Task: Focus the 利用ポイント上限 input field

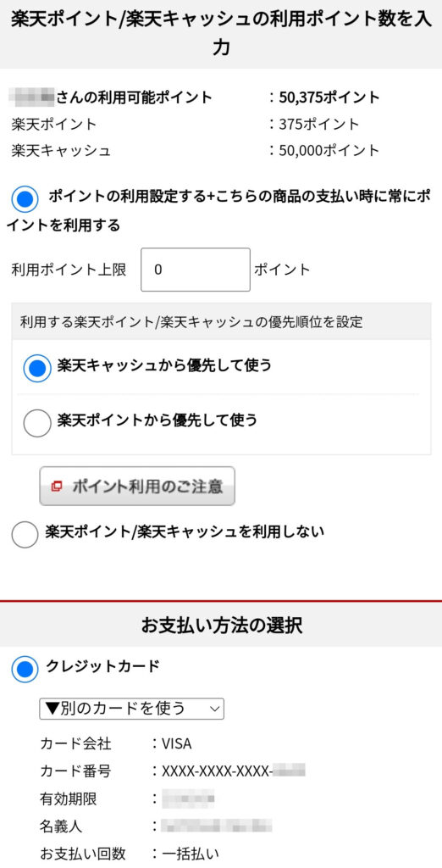Action: 196,270
